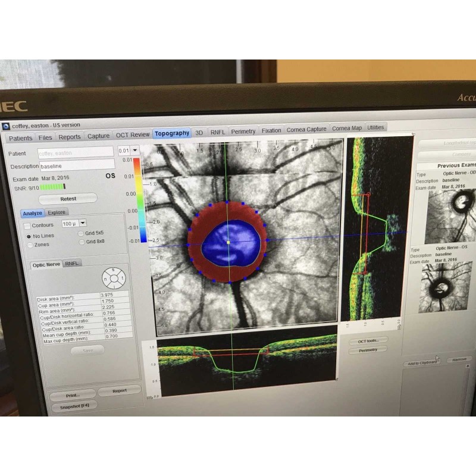Click the Cup/Disk area ratio value 0.440
The image size is (476, 476).
pyautogui.click(x=118, y=324)
